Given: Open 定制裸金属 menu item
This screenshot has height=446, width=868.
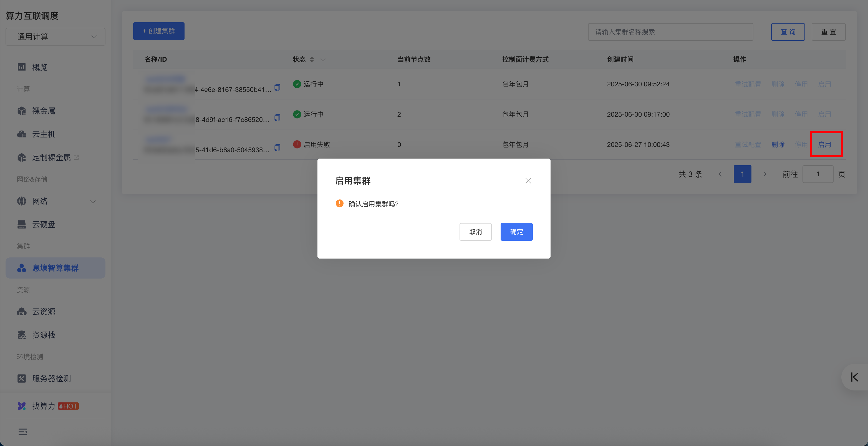Looking at the screenshot, I should point(52,157).
